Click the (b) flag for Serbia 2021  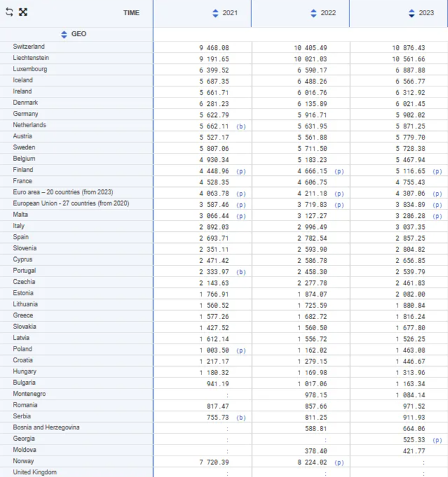click(x=241, y=418)
